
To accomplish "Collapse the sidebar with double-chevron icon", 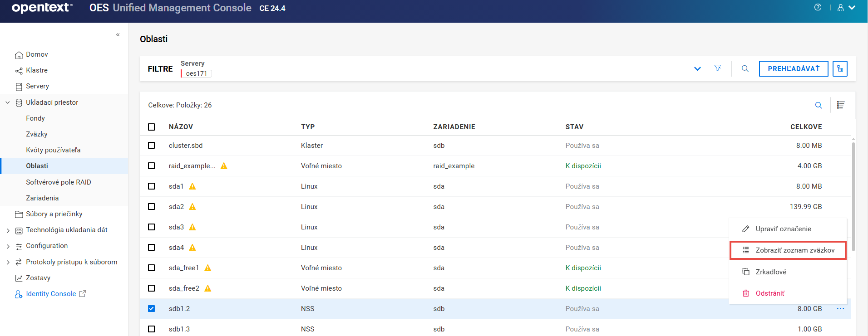I will [118, 35].
